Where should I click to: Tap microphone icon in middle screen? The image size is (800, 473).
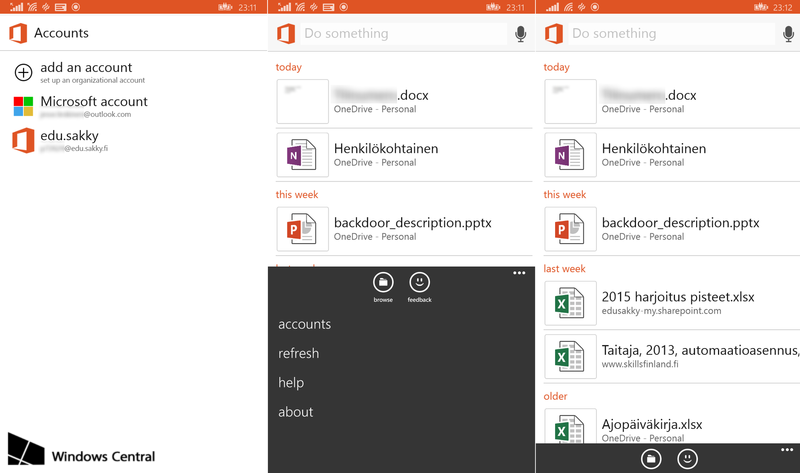(520, 34)
